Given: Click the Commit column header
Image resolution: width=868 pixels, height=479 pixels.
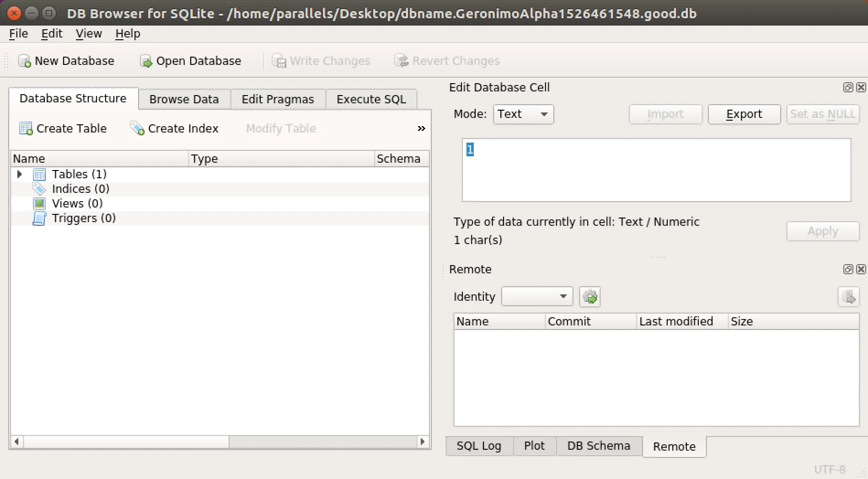Looking at the screenshot, I should pyautogui.click(x=591, y=321).
